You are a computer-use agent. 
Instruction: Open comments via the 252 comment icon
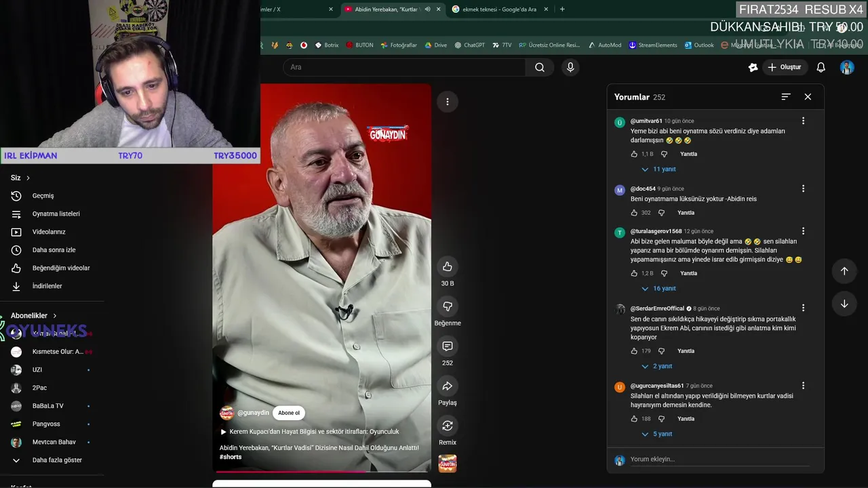447,346
